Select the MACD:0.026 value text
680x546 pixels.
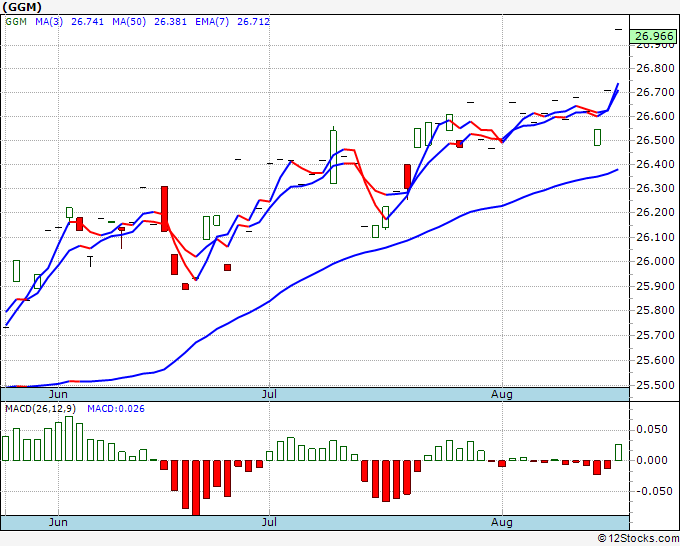tap(116, 409)
